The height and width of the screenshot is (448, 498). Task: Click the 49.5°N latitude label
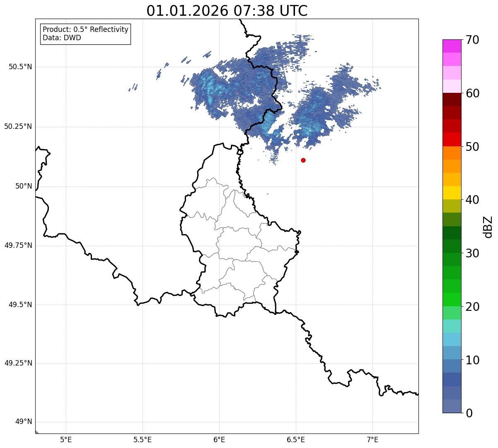20,305
